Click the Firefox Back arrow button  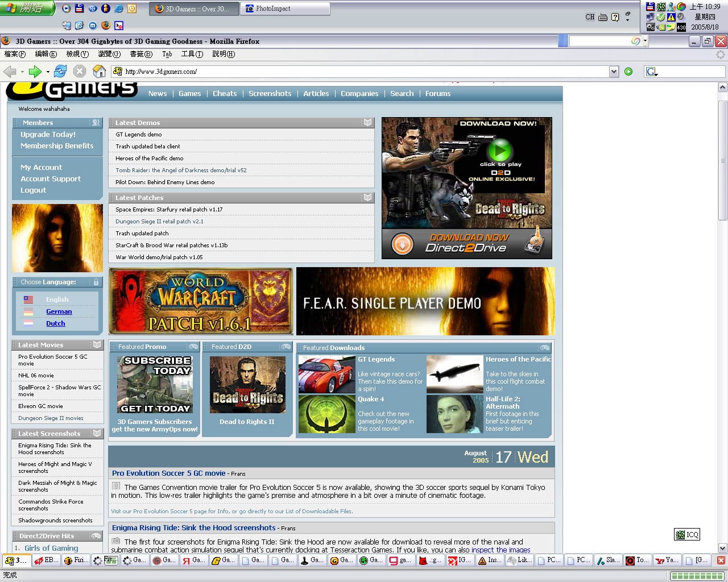[x=10, y=71]
